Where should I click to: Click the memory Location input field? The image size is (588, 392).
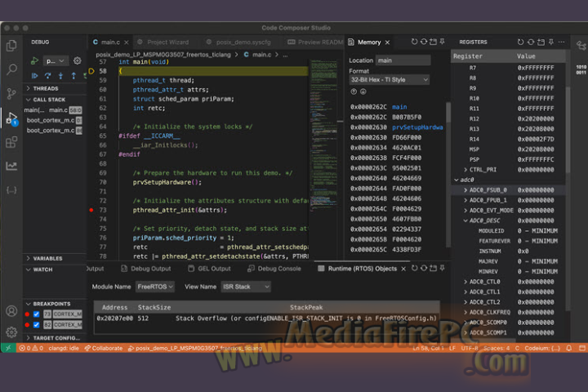pyautogui.click(x=403, y=60)
